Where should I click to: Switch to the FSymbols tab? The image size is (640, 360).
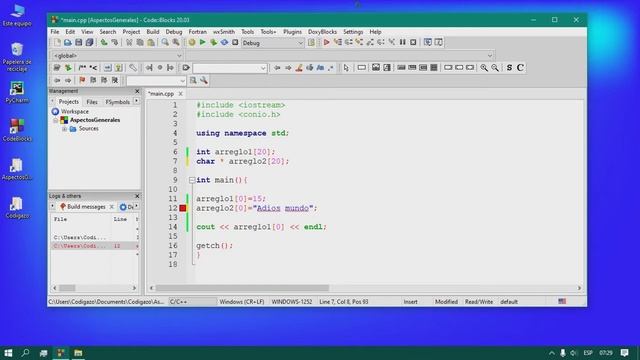[118, 102]
